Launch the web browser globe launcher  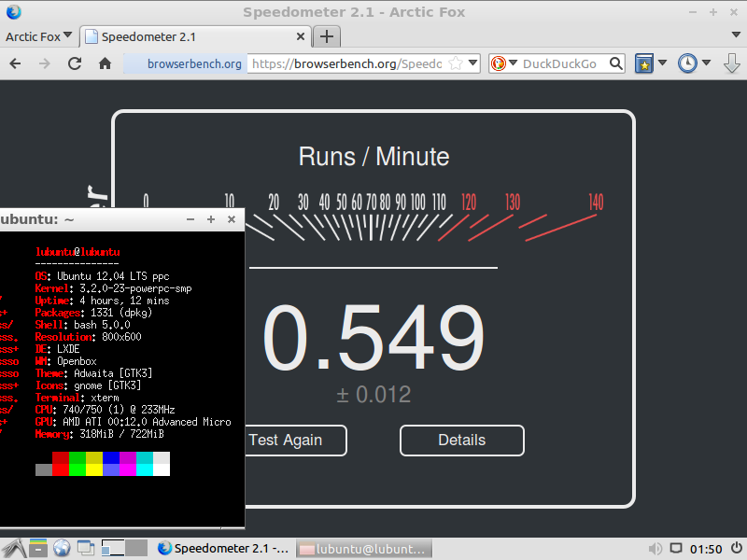pos(62,549)
